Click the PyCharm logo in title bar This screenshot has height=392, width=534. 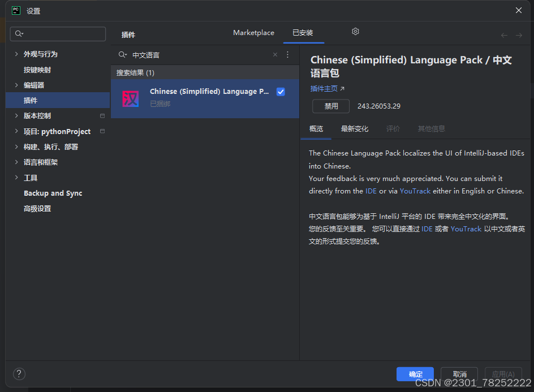click(16, 11)
